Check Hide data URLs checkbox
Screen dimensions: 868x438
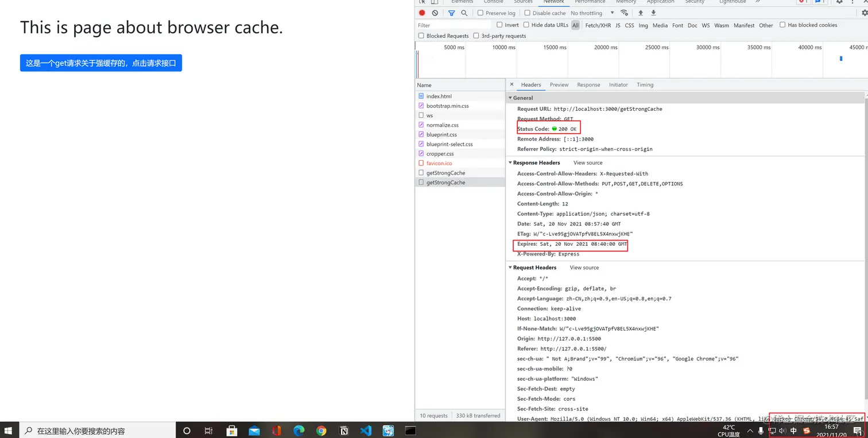click(x=526, y=25)
